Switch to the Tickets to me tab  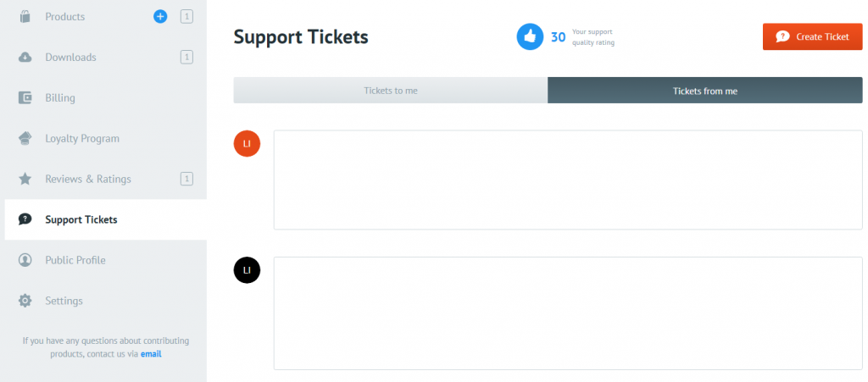pos(391,90)
